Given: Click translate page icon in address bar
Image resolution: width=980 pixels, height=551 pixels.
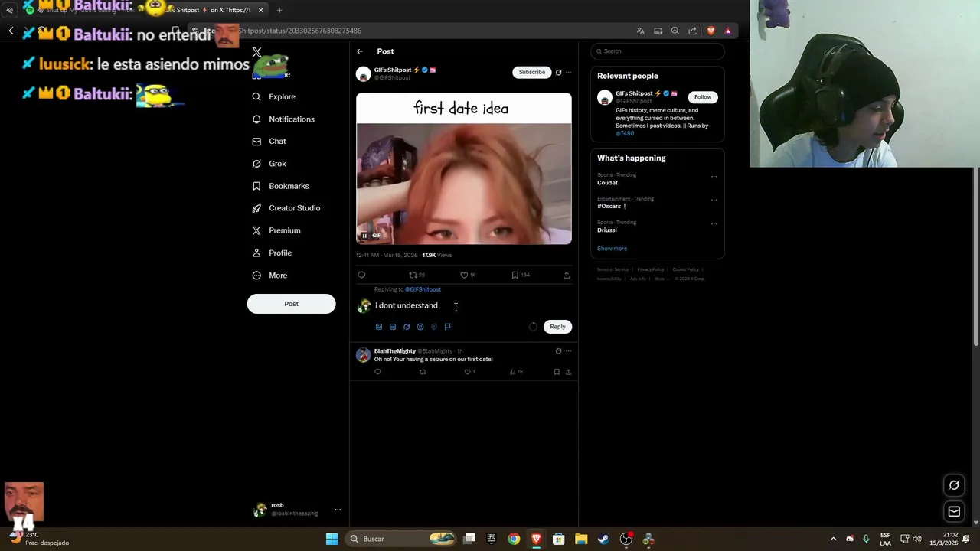Looking at the screenshot, I should [640, 31].
